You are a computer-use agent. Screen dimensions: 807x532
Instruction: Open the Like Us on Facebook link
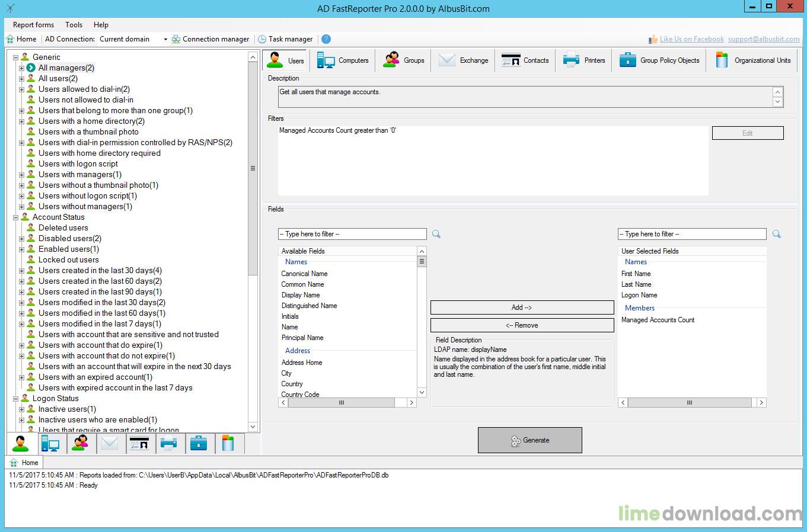pos(691,39)
